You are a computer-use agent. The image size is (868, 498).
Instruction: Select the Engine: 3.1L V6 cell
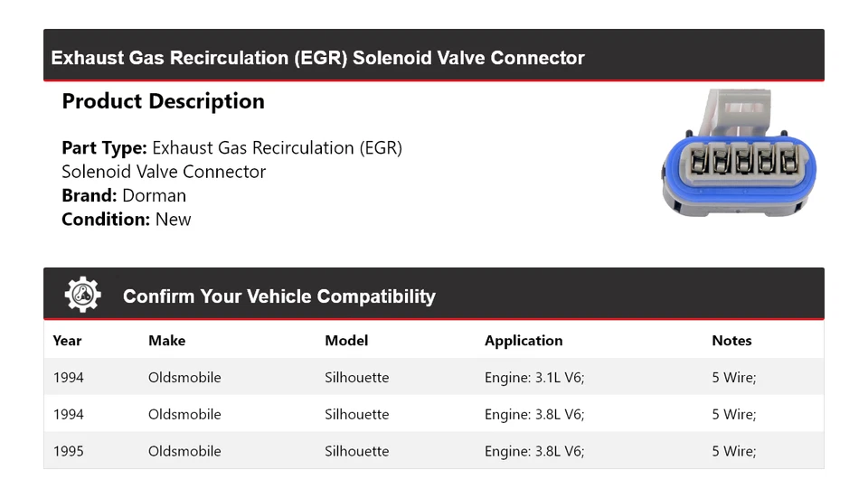(x=534, y=378)
